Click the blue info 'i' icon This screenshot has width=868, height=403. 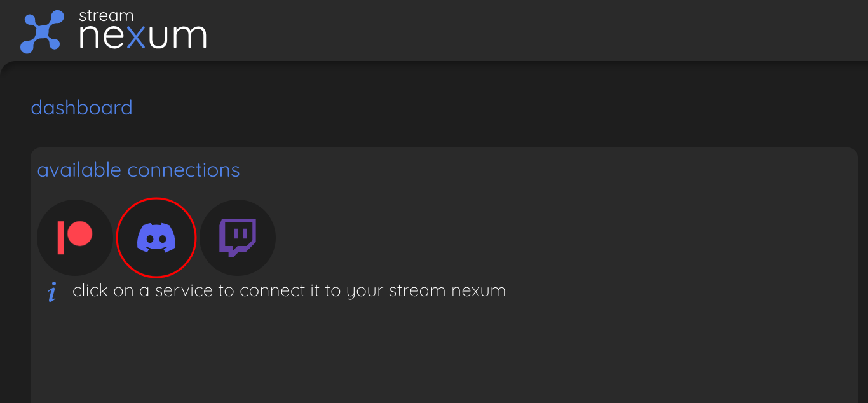[x=52, y=292]
